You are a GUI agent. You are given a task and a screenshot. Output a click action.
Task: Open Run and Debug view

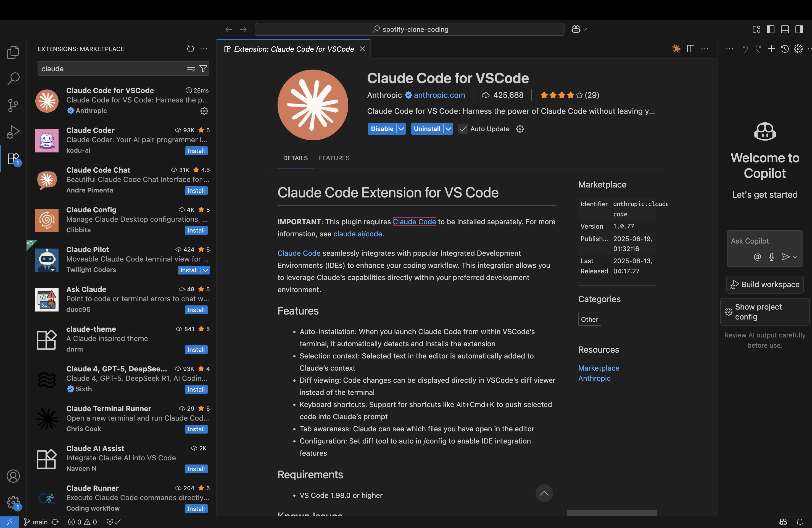(x=13, y=132)
